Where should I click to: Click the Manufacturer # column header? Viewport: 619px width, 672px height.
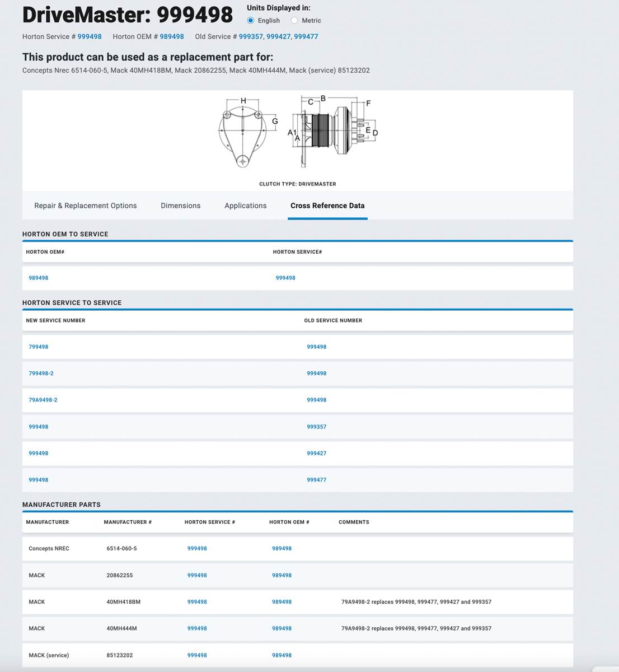[128, 522]
